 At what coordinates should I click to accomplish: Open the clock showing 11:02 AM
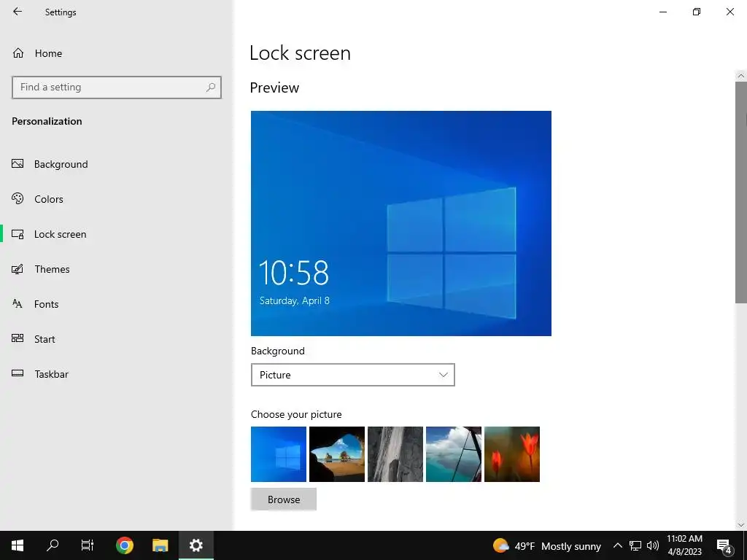click(x=684, y=545)
